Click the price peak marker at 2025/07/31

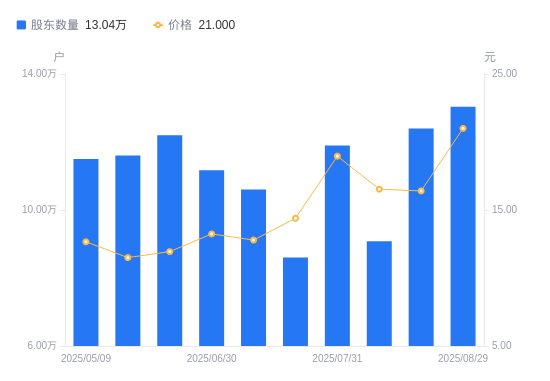tap(337, 156)
